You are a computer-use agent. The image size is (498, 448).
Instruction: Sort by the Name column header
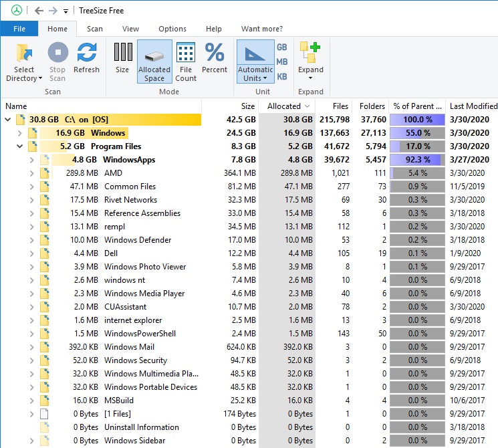click(101, 106)
